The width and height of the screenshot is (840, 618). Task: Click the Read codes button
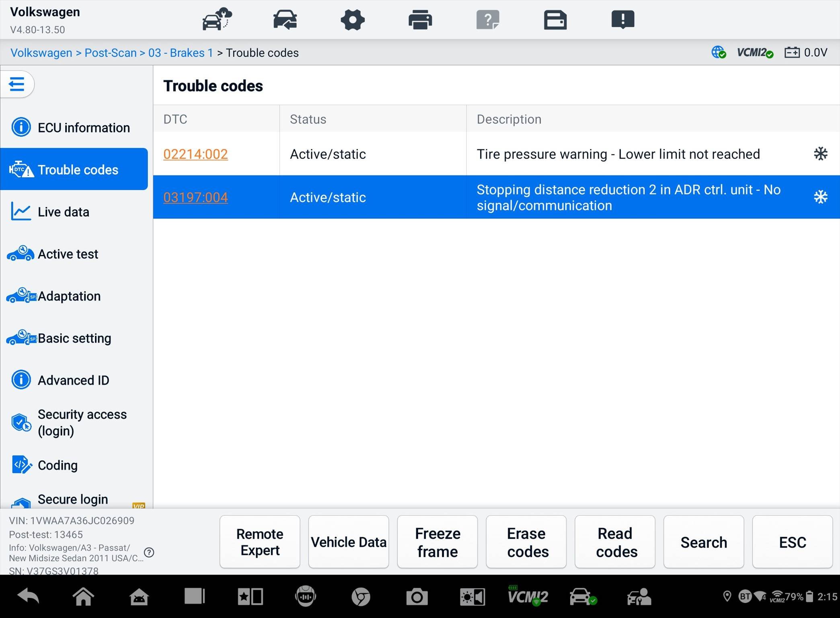click(615, 542)
